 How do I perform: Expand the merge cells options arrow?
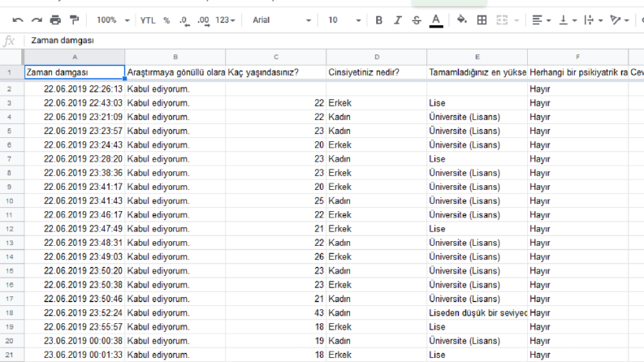tap(516, 20)
